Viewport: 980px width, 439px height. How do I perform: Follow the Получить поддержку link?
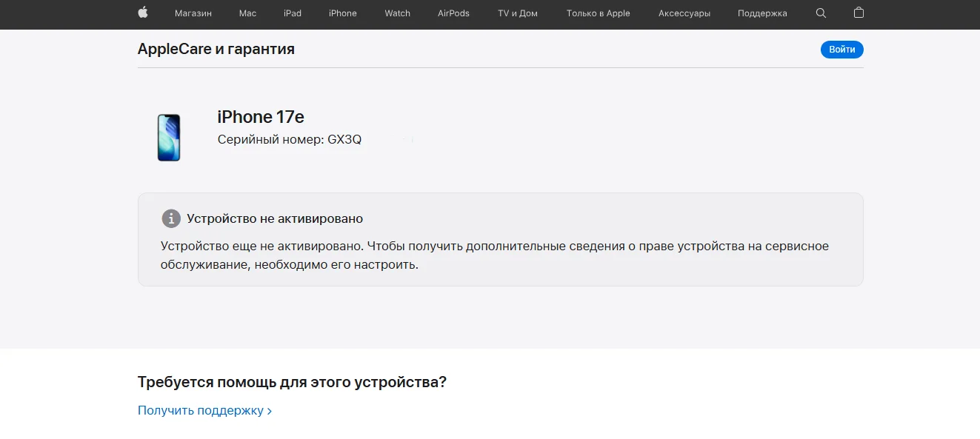(204, 410)
